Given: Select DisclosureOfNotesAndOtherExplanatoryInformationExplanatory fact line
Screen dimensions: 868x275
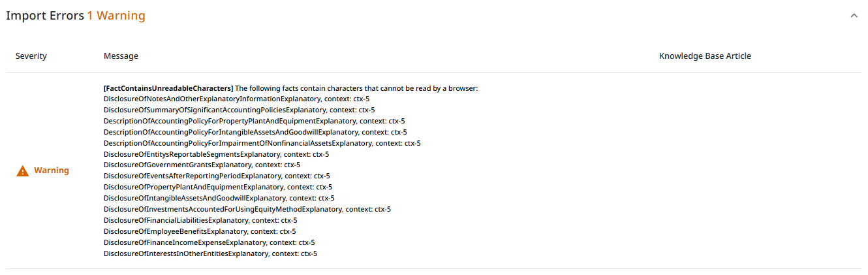Looking at the screenshot, I should tap(236, 99).
